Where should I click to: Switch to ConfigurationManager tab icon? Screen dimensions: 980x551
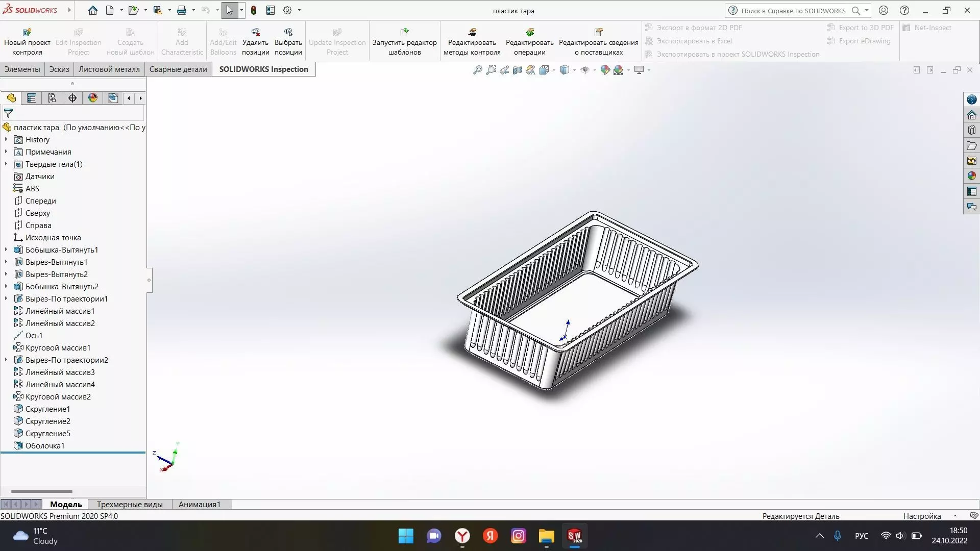[52, 98]
